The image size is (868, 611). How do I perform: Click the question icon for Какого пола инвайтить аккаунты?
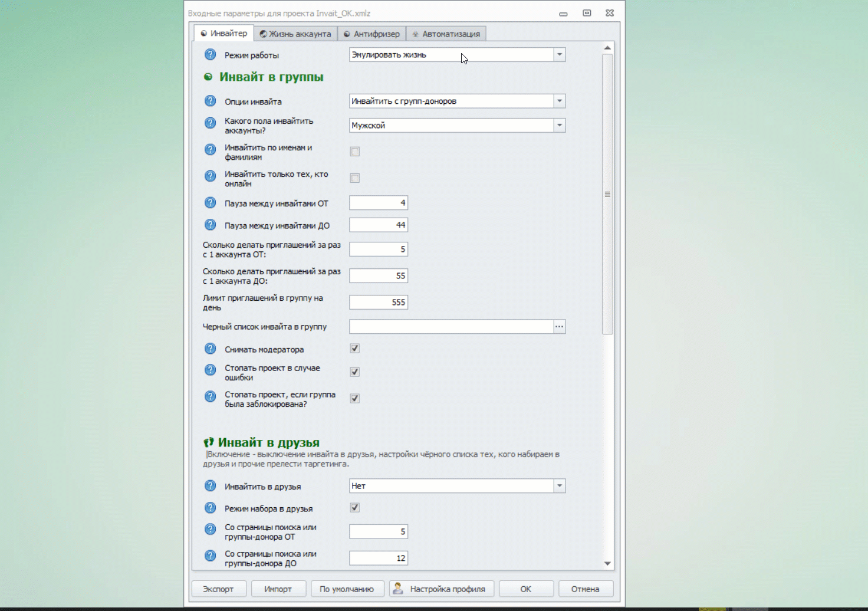click(x=210, y=123)
